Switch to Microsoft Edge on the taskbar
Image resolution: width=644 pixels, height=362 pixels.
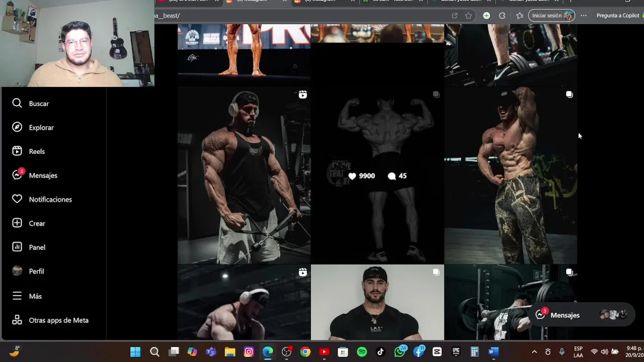click(x=268, y=352)
